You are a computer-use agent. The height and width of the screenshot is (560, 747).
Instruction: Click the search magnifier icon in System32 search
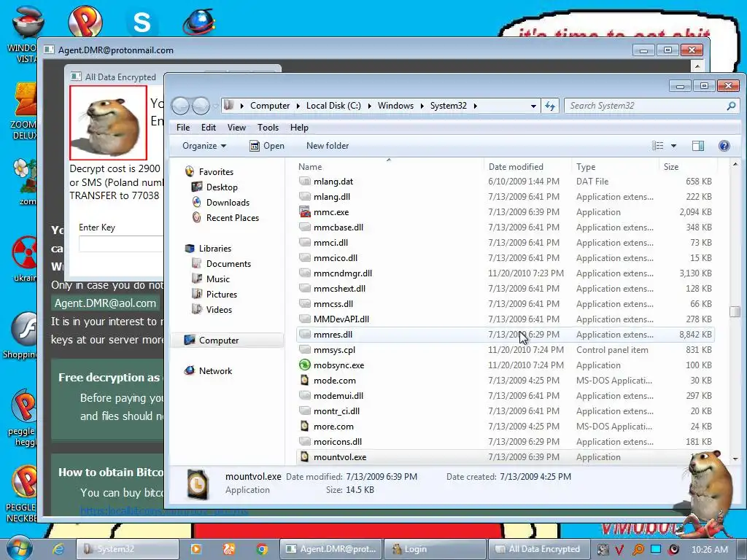click(x=731, y=106)
